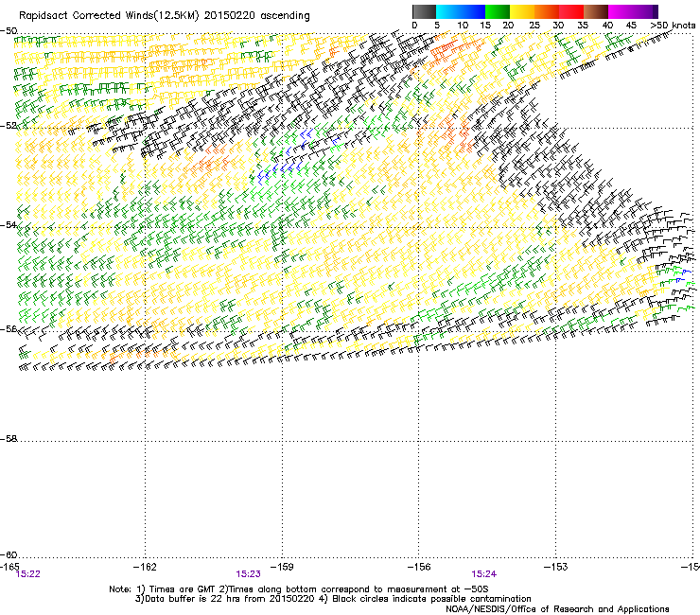Click the latitude label -50
This screenshot has height=615, width=700.
tap(9, 31)
